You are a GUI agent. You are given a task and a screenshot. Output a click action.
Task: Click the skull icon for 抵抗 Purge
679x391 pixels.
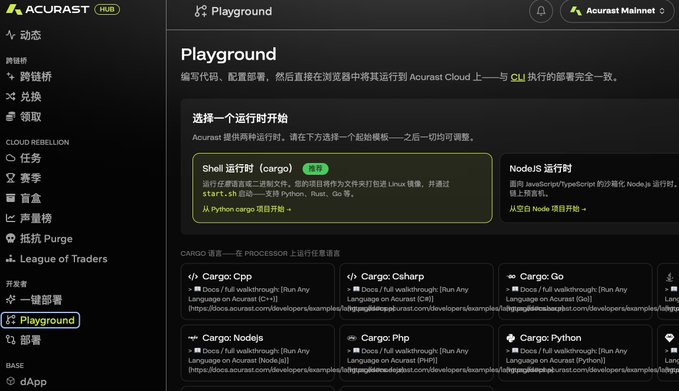click(11, 238)
